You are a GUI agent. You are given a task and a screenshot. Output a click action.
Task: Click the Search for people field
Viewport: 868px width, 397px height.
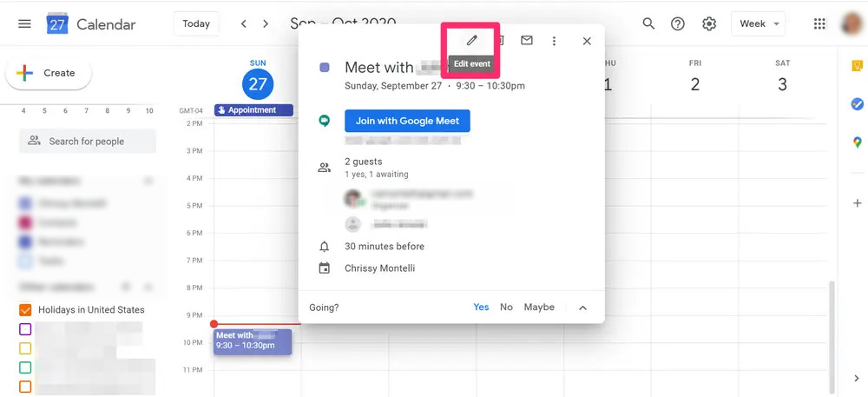[88, 142]
